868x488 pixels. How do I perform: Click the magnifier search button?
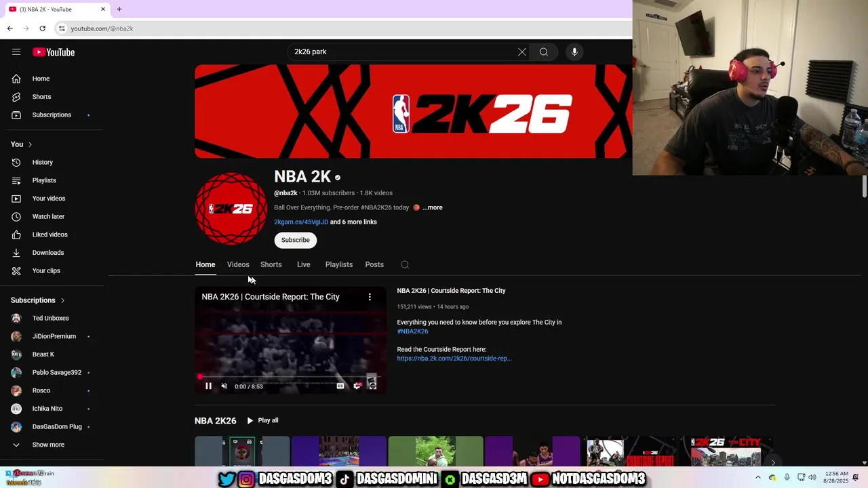[x=544, y=52]
